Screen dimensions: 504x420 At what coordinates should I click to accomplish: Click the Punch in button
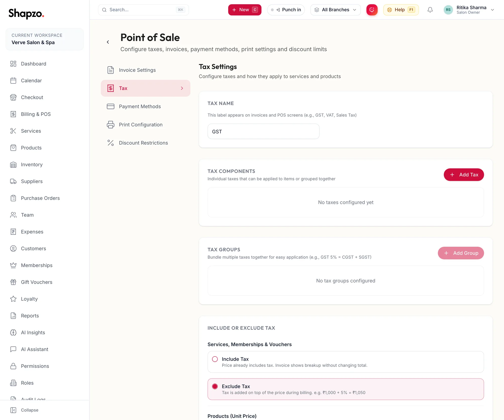tap(286, 10)
